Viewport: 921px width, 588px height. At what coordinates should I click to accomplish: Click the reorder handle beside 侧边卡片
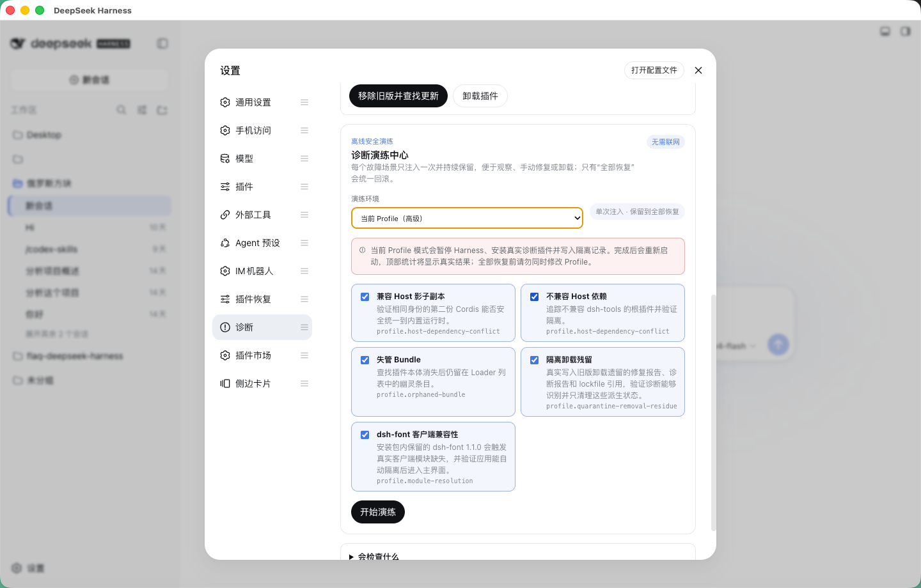[304, 383]
